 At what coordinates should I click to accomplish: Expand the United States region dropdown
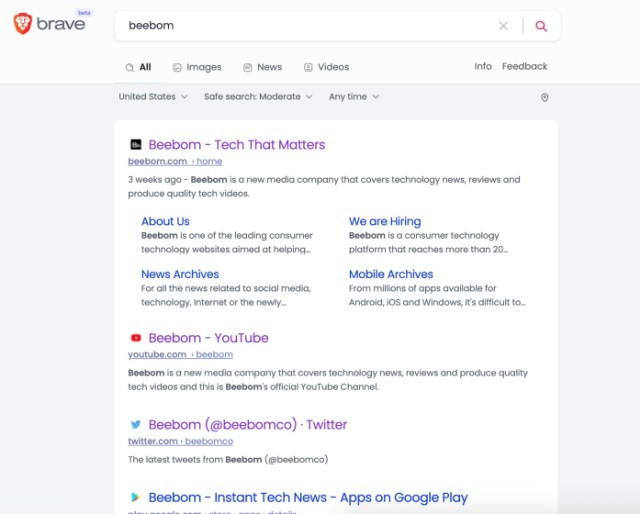pyautogui.click(x=153, y=97)
